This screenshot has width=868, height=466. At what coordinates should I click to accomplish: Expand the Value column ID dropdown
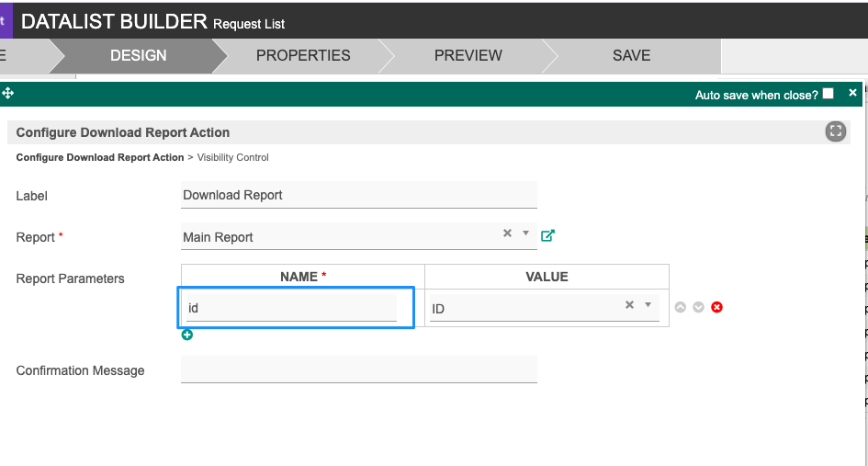coord(648,305)
